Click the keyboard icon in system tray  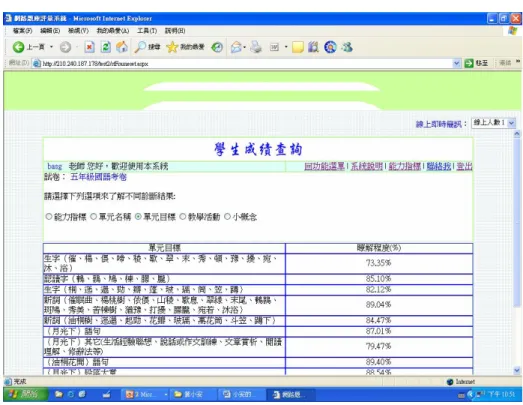[461, 395]
